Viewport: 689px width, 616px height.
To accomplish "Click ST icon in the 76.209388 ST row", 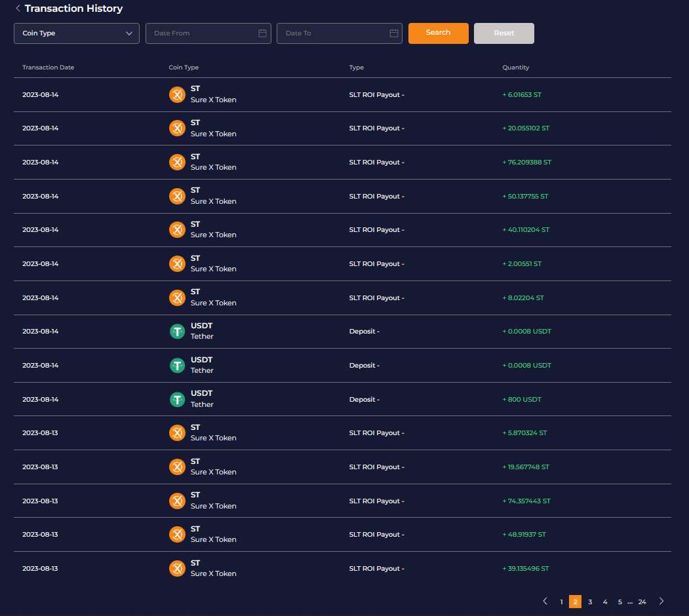I will 177,162.
